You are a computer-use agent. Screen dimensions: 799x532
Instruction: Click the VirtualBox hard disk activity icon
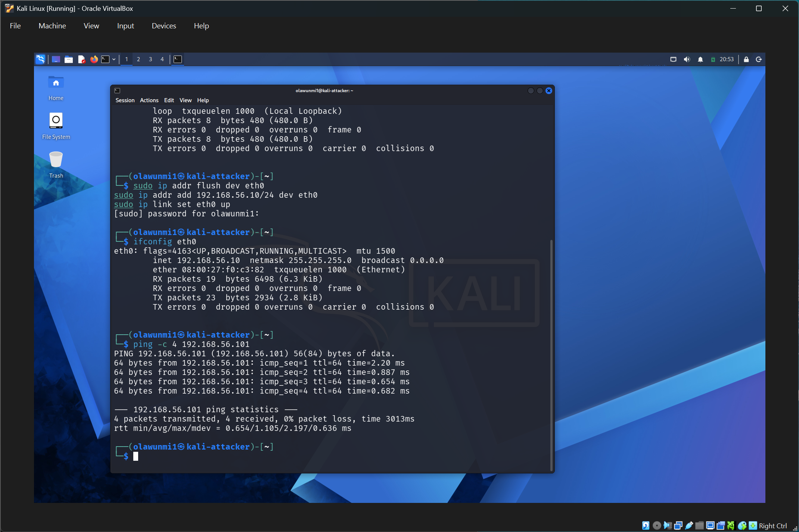click(x=646, y=526)
